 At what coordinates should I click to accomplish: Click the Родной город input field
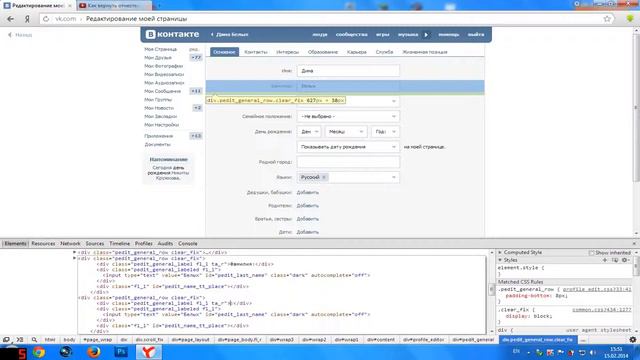tap(348, 162)
